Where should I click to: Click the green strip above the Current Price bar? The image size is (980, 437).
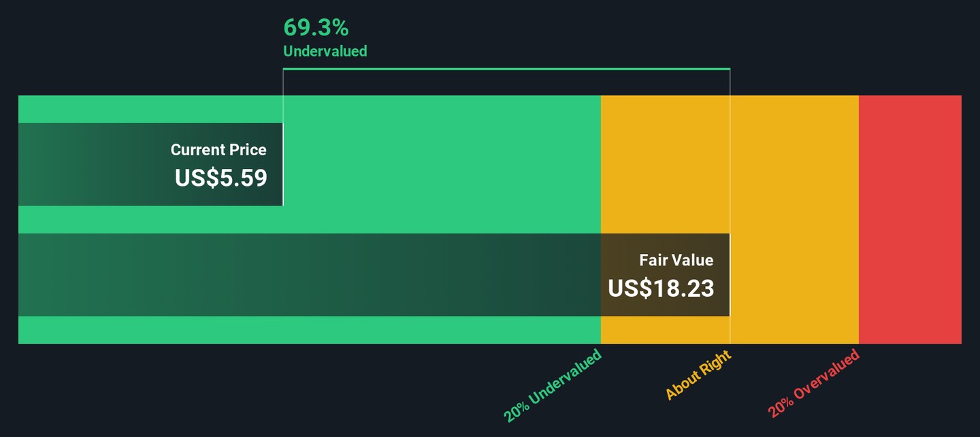pyautogui.click(x=150, y=109)
